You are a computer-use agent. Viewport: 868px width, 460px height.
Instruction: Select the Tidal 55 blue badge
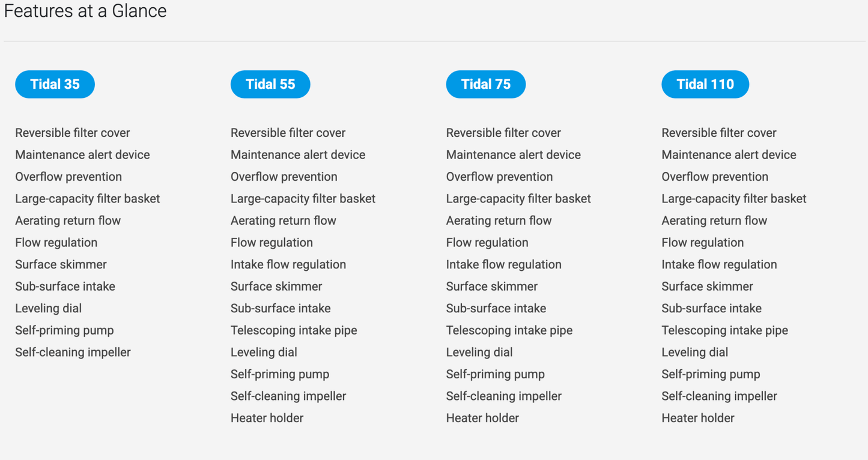(270, 84)
